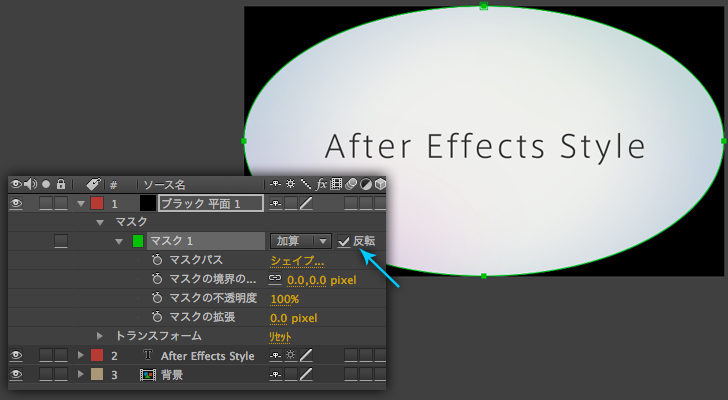Open the 加算 mask mode dropdown
Image resolution: width=728 pixels, height=400 pixels.
[301, 241]
